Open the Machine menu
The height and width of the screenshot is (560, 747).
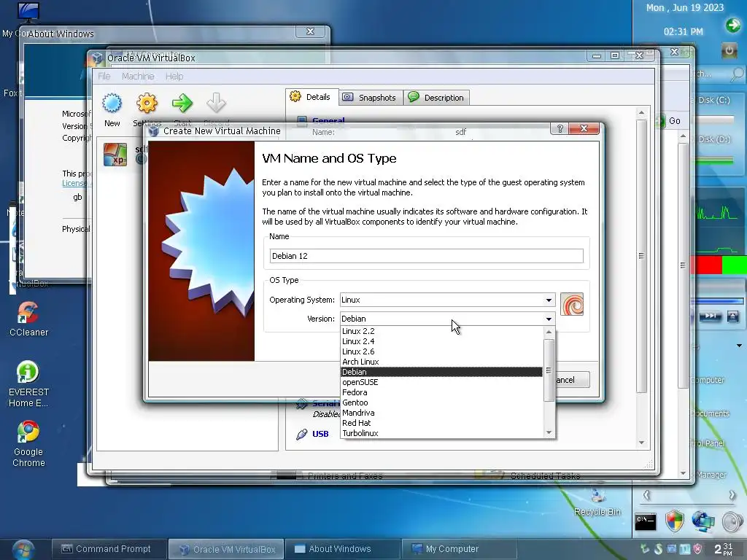click(138, 76)
